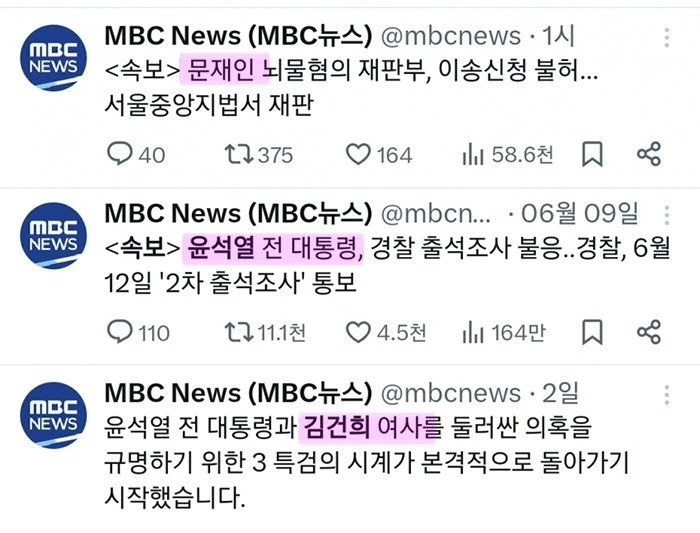
Task: Bookmark the 06월 09일 tweet
Action: click(x=592, y=332)
